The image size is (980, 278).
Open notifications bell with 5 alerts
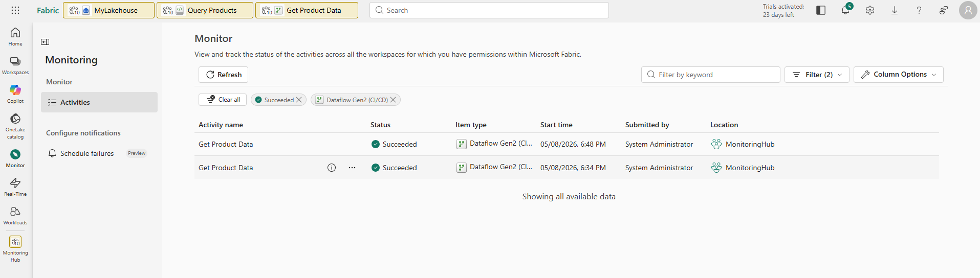[x=845, y=10]
